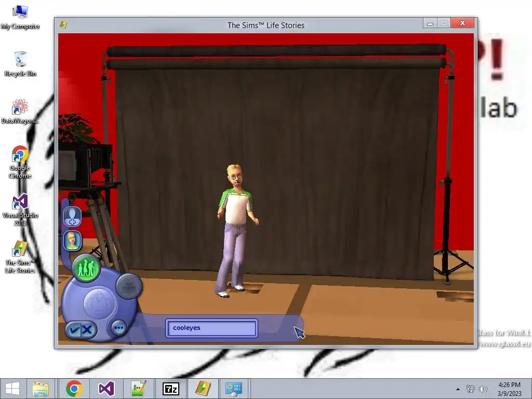
Task: Open the three-dots options button
Action: (x=119, y=328)
